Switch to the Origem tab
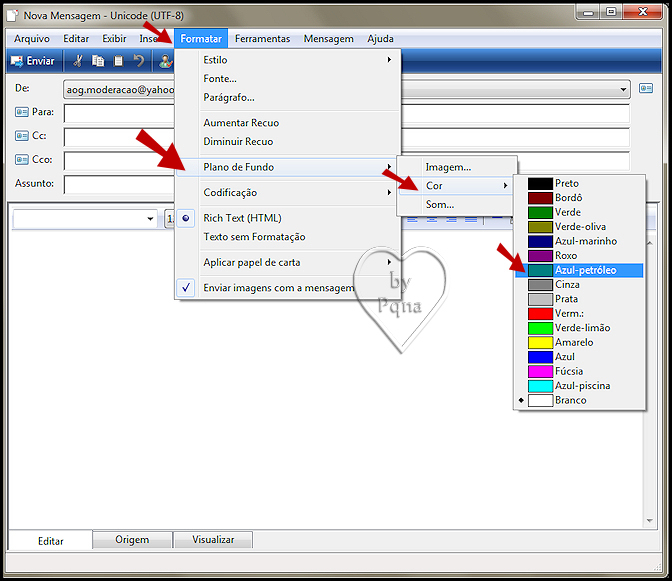This screenshot has width=672, height=581. click(x=132, y=540)
